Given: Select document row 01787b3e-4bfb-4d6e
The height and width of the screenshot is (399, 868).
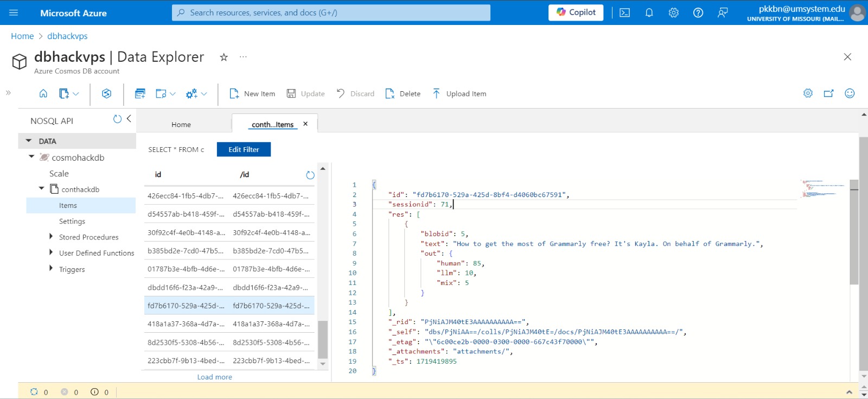Looking at the screenshot, I should (229, 269).
